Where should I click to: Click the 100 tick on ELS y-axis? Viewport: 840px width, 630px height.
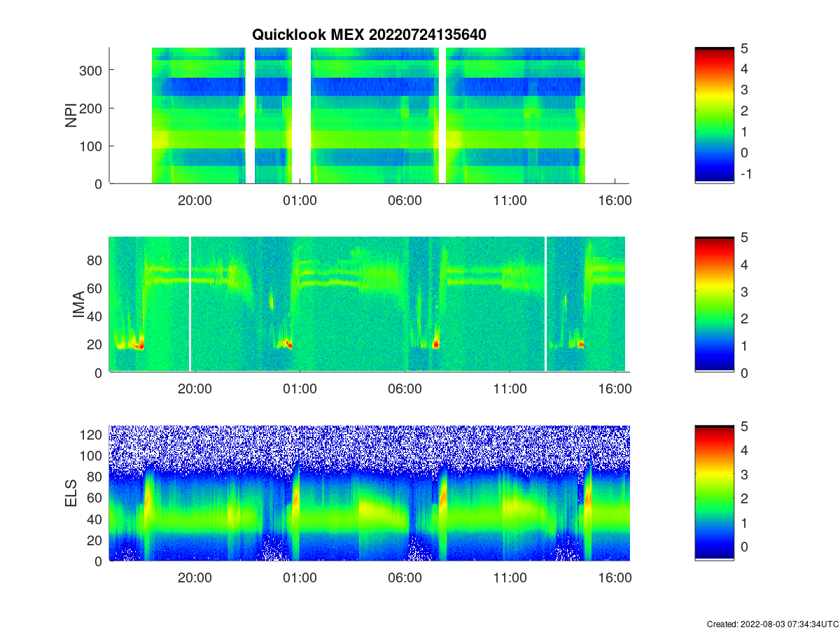(92, 456)
